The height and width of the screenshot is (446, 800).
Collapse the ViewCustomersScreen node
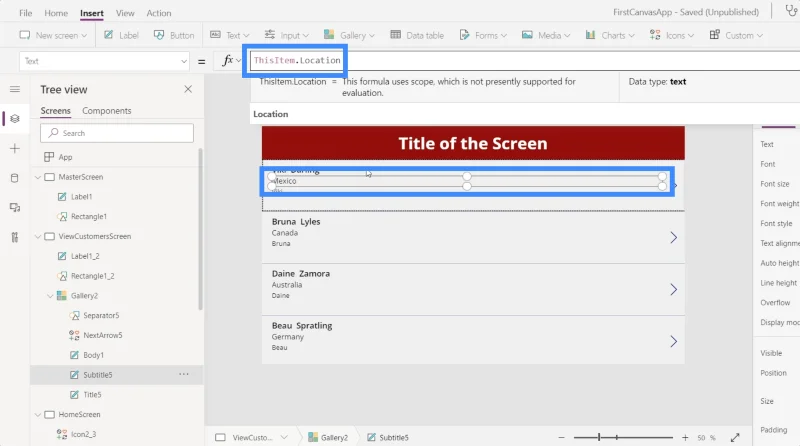pos(38,236)
